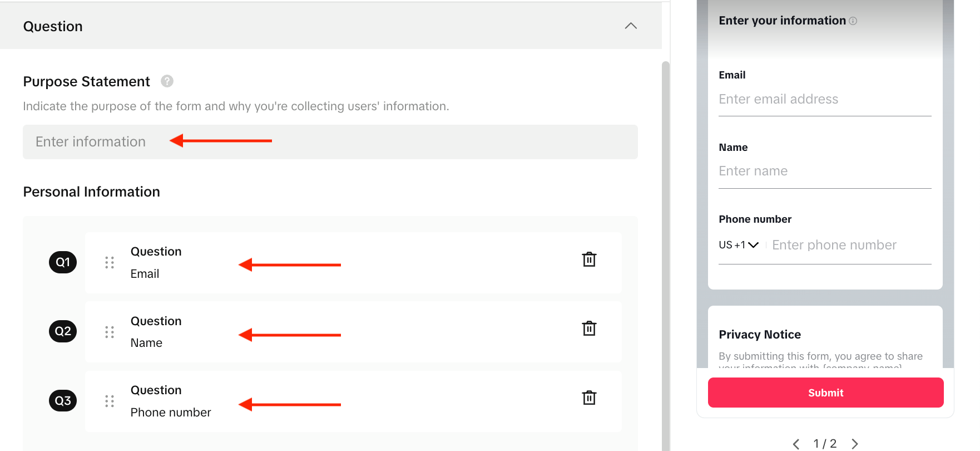Click the drag handle beside the Name question
Viewport: 980px width, 451px height.
(x=110, y=331)
